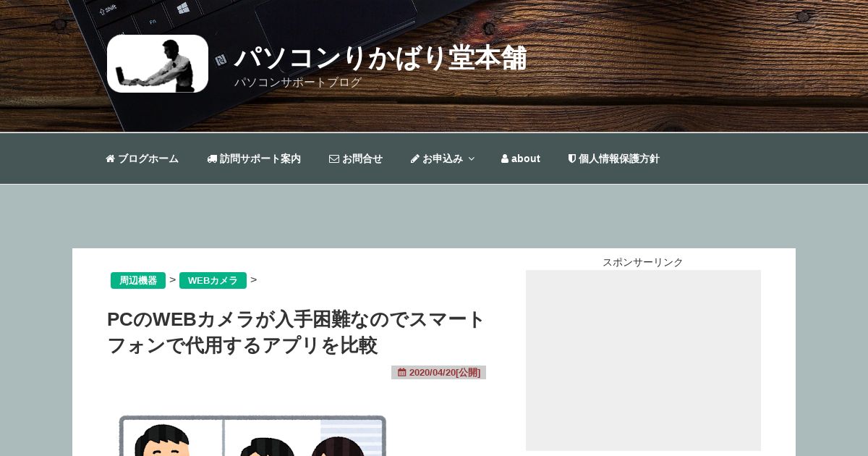Click the パソコンサポートブログ tagline text
The image size is (868, 456).
tap(297, 83)
